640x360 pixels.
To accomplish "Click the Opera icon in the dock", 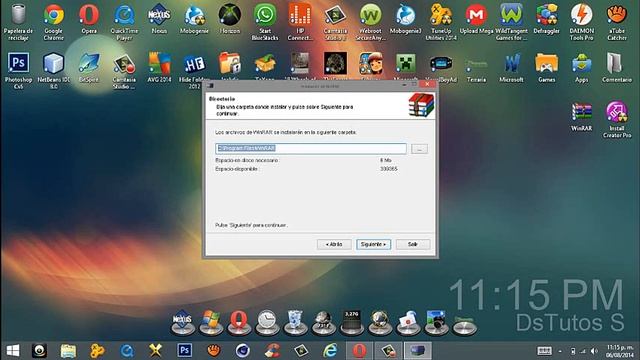I will [239, 322].
